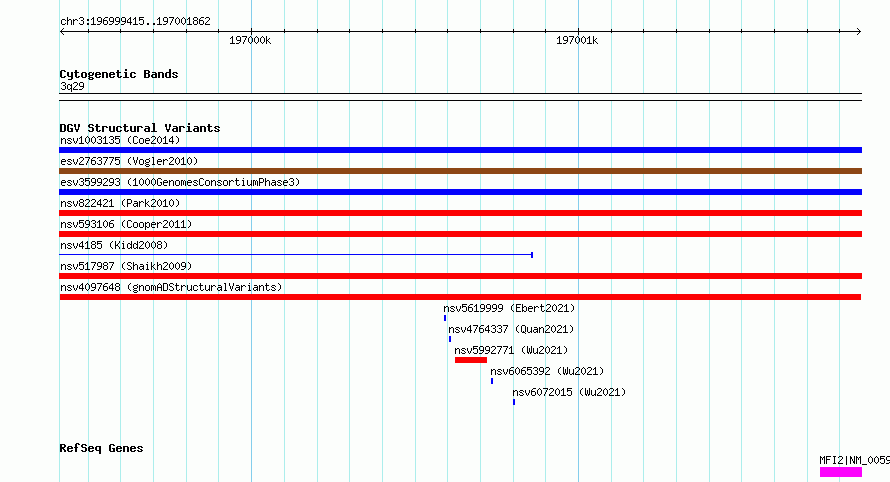890x482 pixels.
Task: Click the chr3:196999415..197001862 coordinates text
Action: [135, 21]
